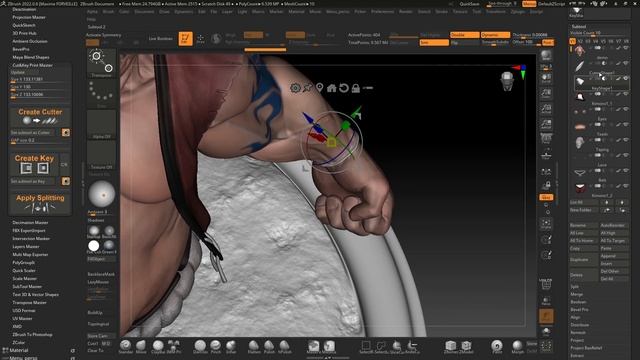Expand the PolyGroupIt plugin section

23,262
